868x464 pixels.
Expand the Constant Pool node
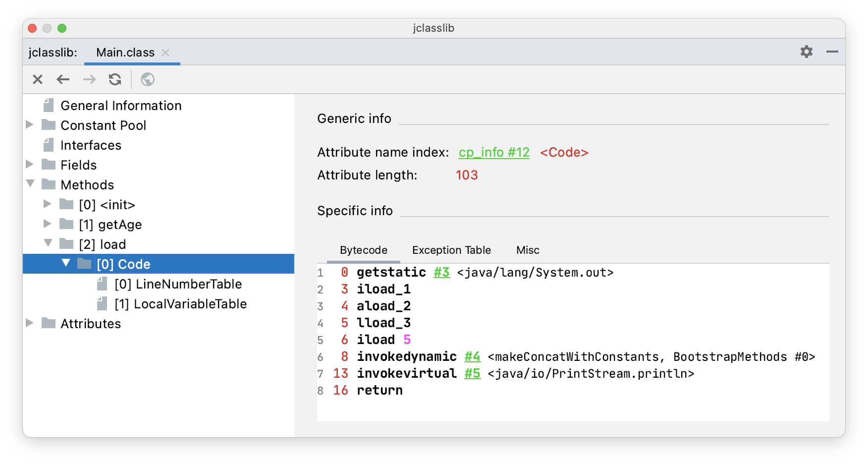pos(30,124)
